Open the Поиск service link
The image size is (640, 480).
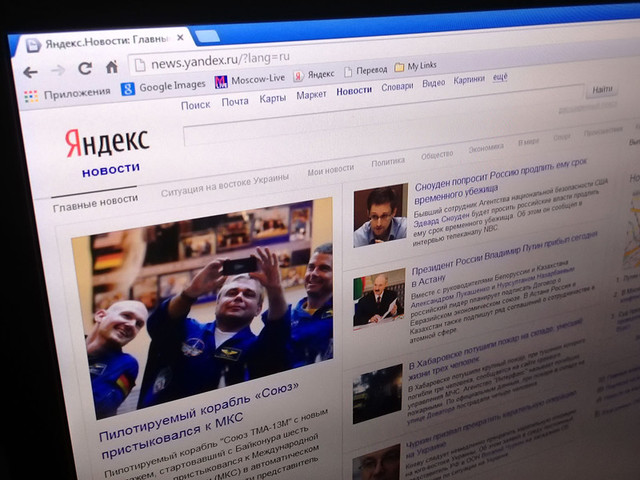coord(196,105)
